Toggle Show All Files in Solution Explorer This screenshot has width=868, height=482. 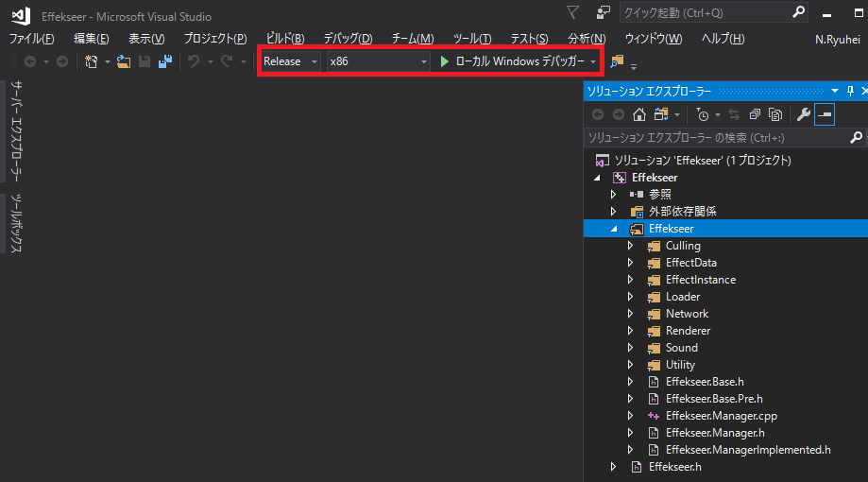[x=775, y=114]
